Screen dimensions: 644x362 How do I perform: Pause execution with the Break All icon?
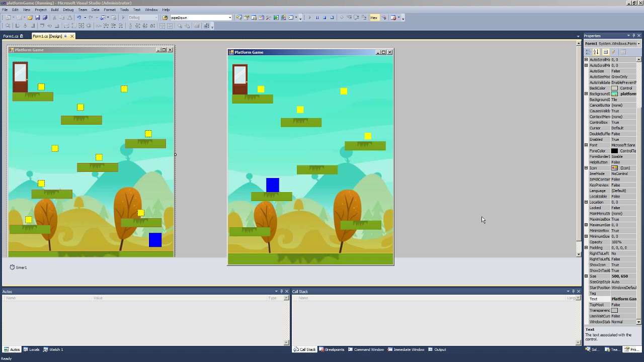(317, 18)
